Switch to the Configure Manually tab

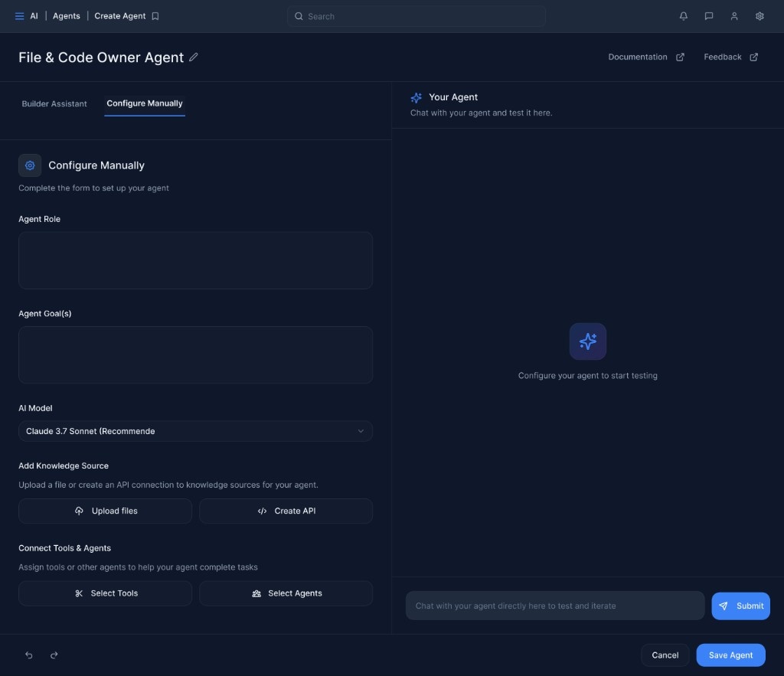(x=145, y=103)
